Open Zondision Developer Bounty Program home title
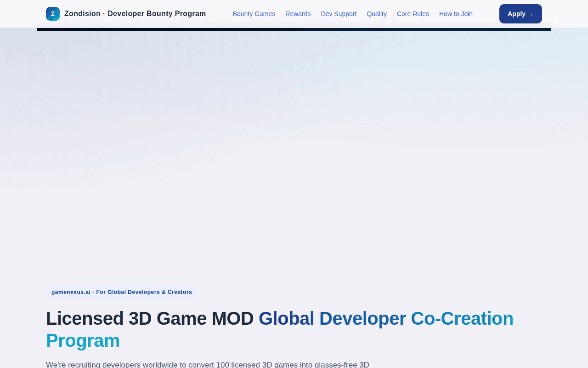 [x=135, y=14]
